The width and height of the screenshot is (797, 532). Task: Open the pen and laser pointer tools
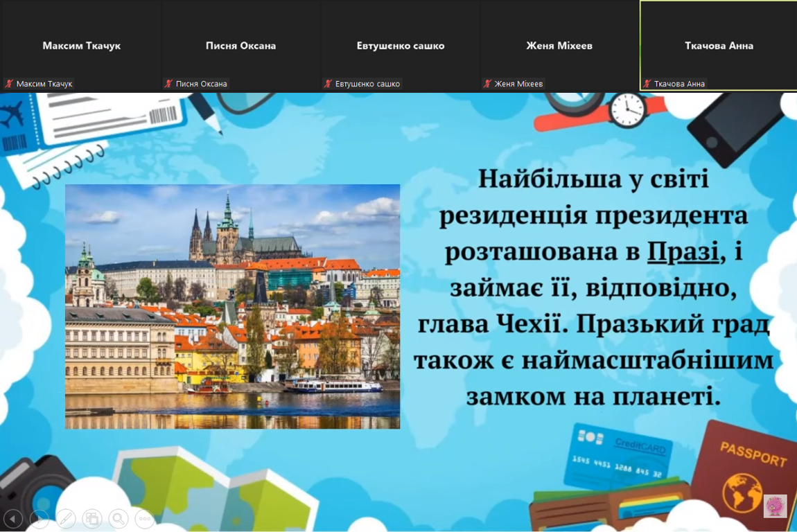(66, 518)
